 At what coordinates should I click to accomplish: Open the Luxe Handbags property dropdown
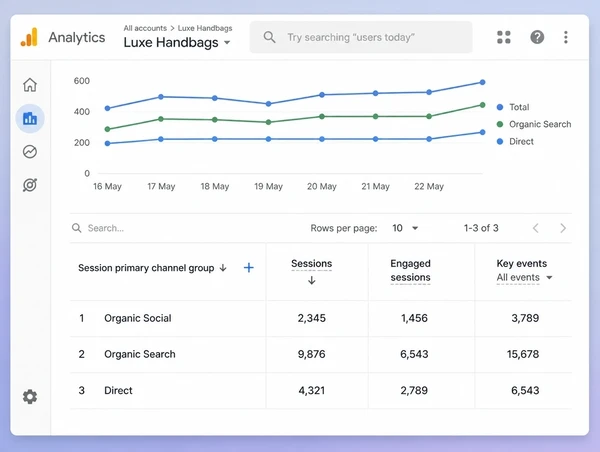177,42
